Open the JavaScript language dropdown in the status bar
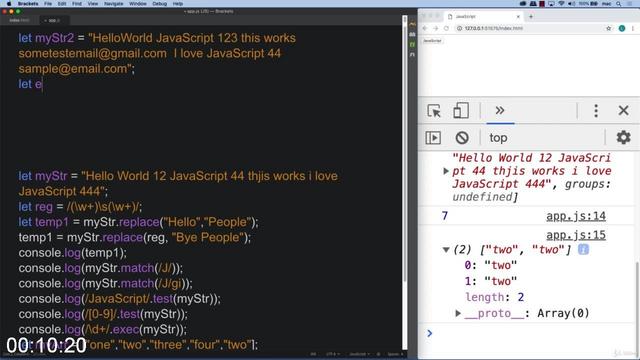The width and height of the screenshot is (640, 360). [359, 354]
